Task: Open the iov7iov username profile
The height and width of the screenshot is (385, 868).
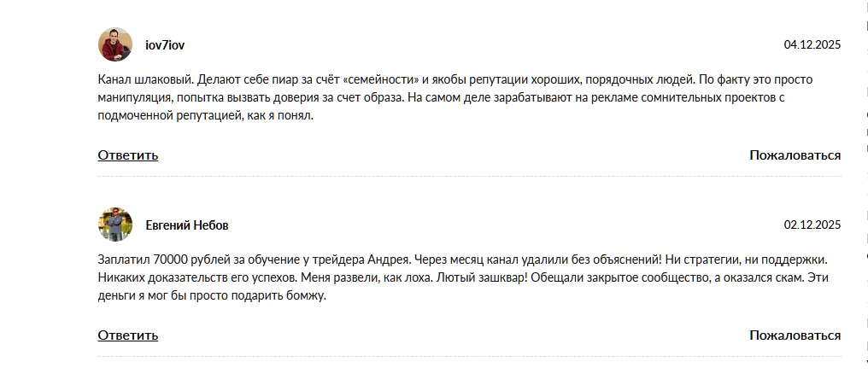Action: [166, 44]
